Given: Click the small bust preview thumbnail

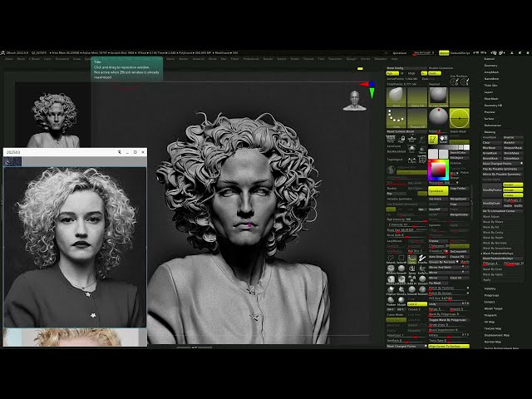Looking at the screenshot, I should [53, 116].
